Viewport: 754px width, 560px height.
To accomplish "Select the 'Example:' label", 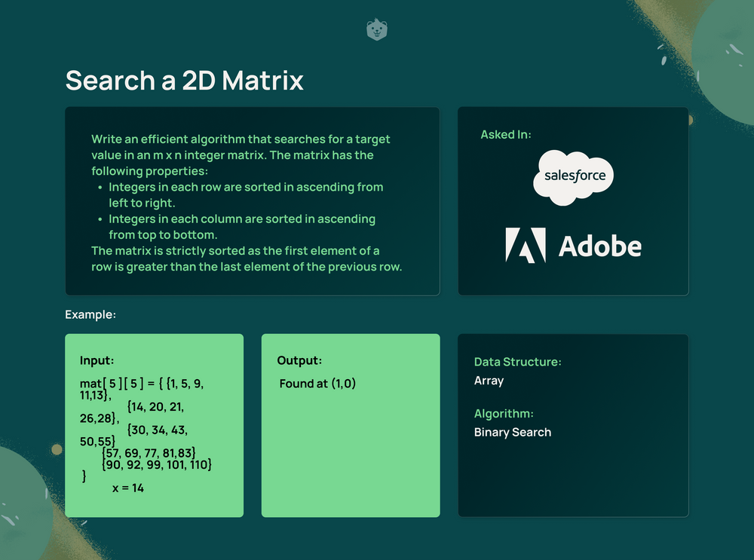I will point(90,314).
